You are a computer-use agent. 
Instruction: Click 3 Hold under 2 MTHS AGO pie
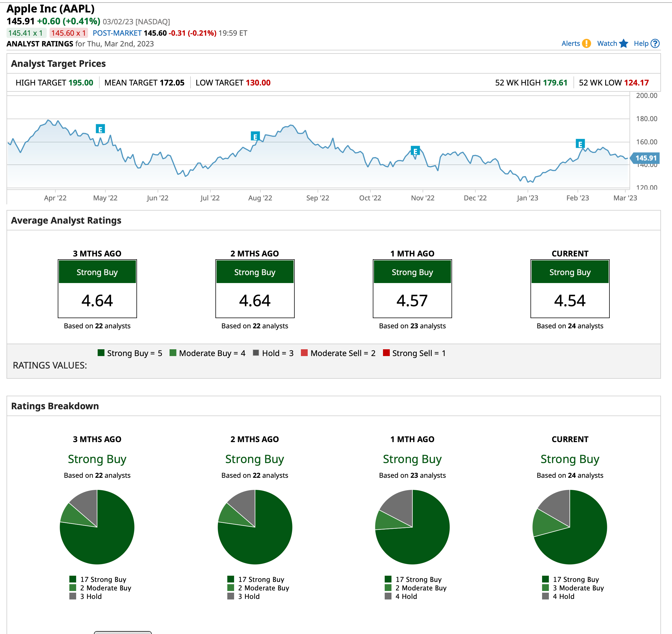(x=244, y=596)
